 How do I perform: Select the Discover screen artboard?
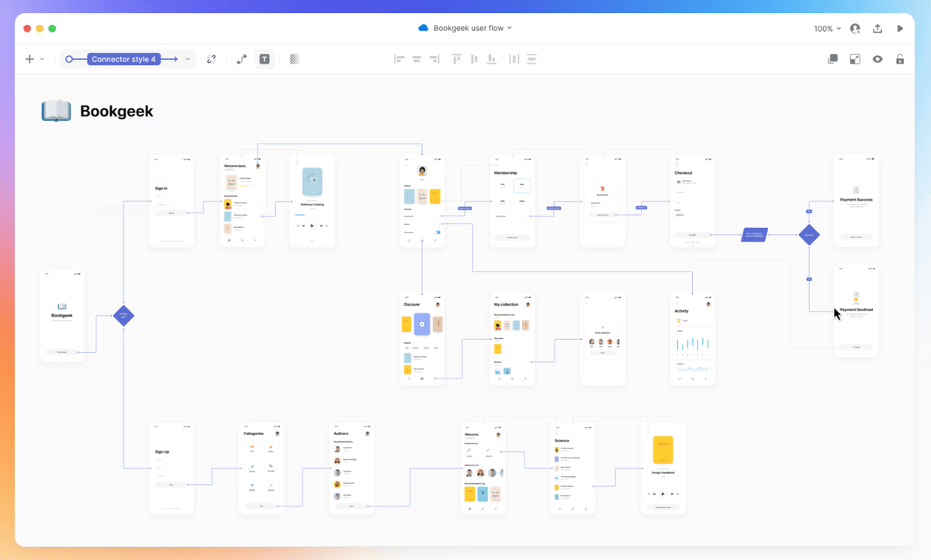pos(422,339)
